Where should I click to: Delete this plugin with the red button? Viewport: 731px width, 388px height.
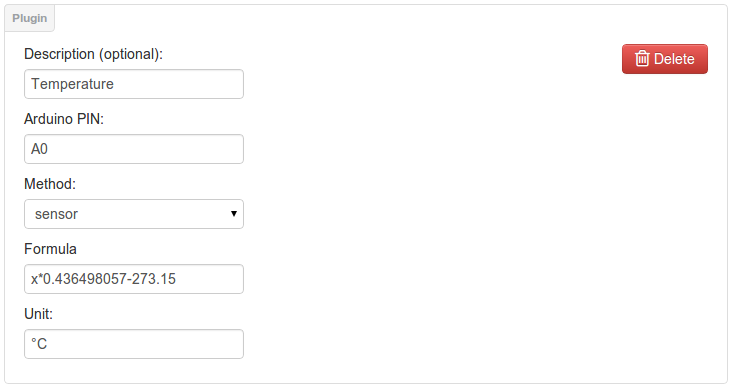pos(665,59)
